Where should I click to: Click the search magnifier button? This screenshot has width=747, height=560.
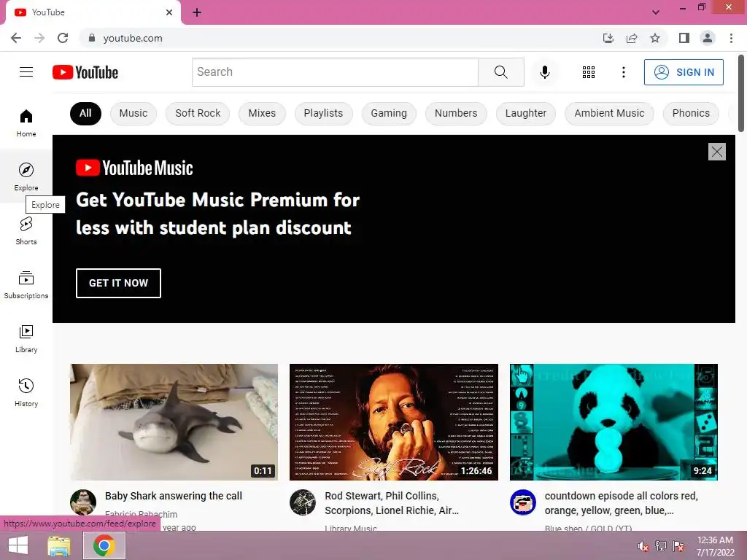pyautogui.click(x=501, y=72)
